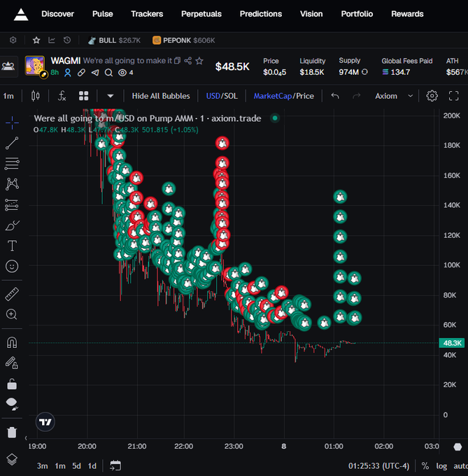Open the BULL $26.7K ticker
Viewport: 468px width, 476px height.
click(114, 41)
